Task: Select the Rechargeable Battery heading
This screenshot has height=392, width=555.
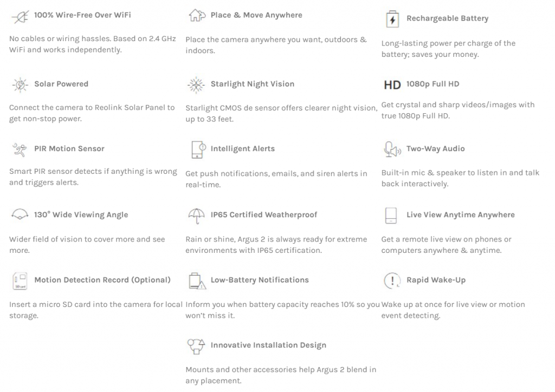Action: [x=447, y=18]
